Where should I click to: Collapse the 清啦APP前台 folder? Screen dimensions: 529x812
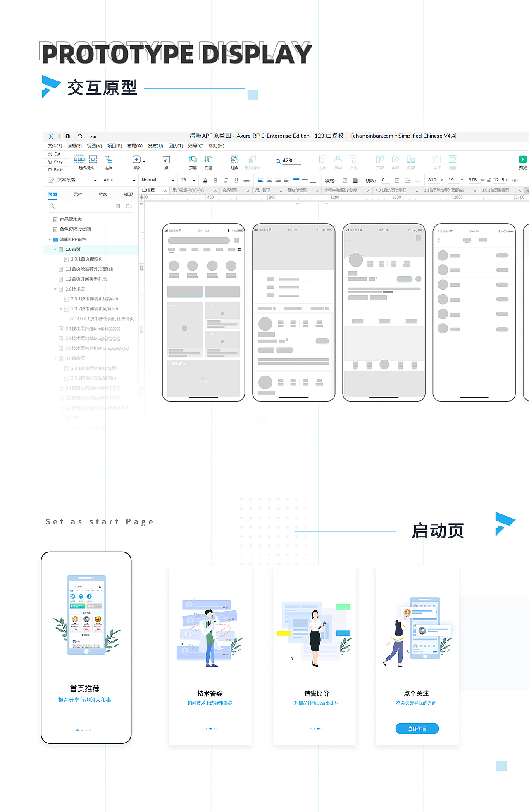pos(50,240)
